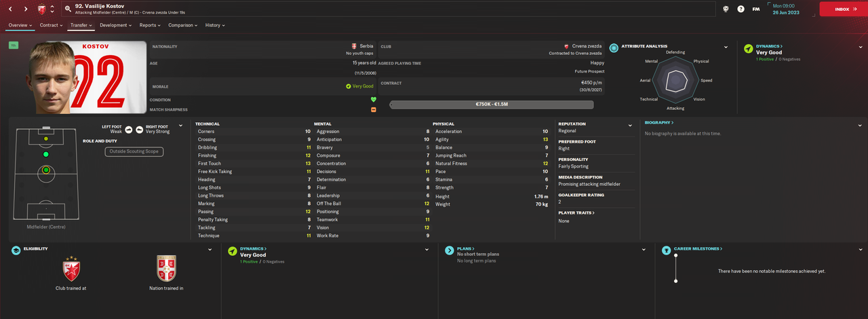Go forward with the right arrow
868x319 pixels.
[x=26, y=9]
